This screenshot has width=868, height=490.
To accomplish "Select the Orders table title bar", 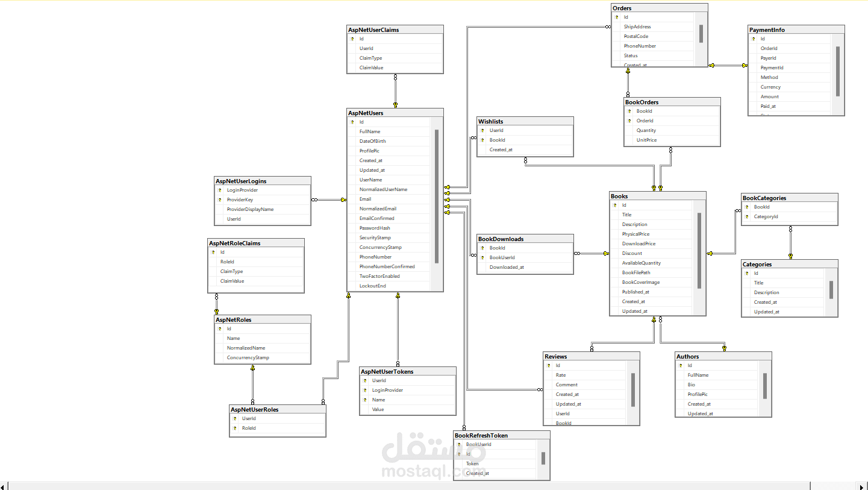I will click(x=660, y=8).
